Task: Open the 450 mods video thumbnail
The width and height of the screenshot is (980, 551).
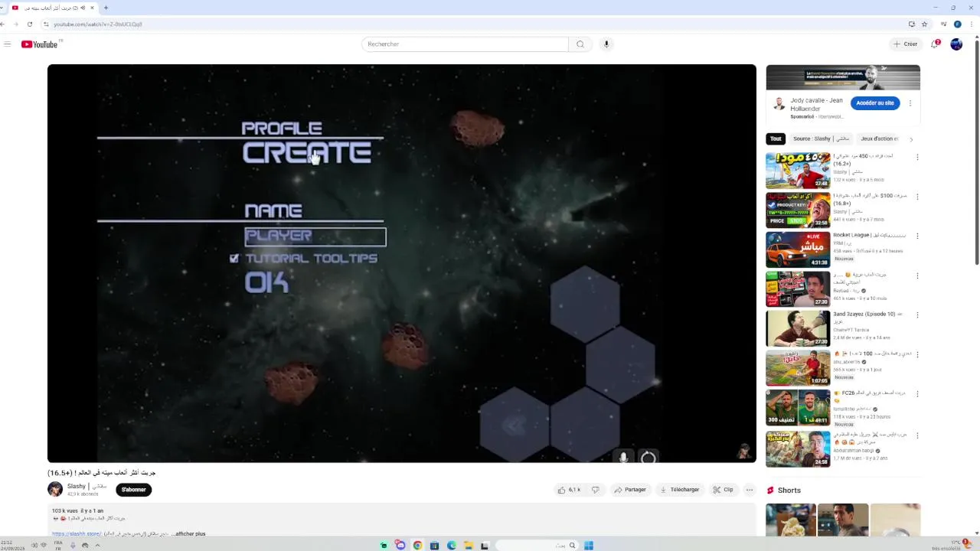Action: tap(798, 170)
